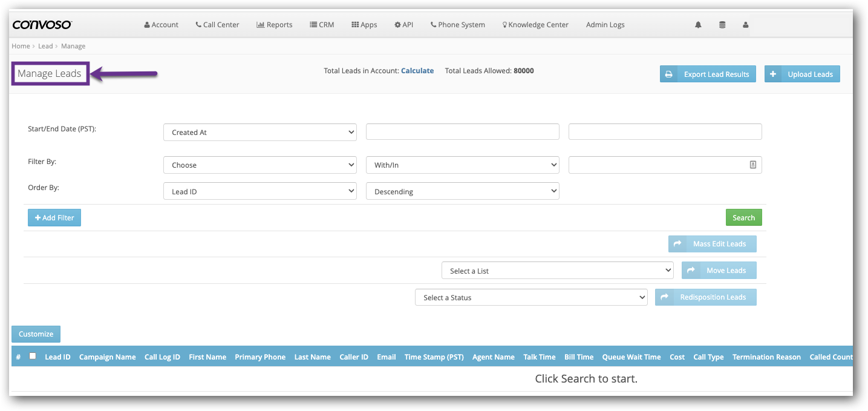Open the Reports menu
The height and width of the screenshot is (411, 868).
274,25
